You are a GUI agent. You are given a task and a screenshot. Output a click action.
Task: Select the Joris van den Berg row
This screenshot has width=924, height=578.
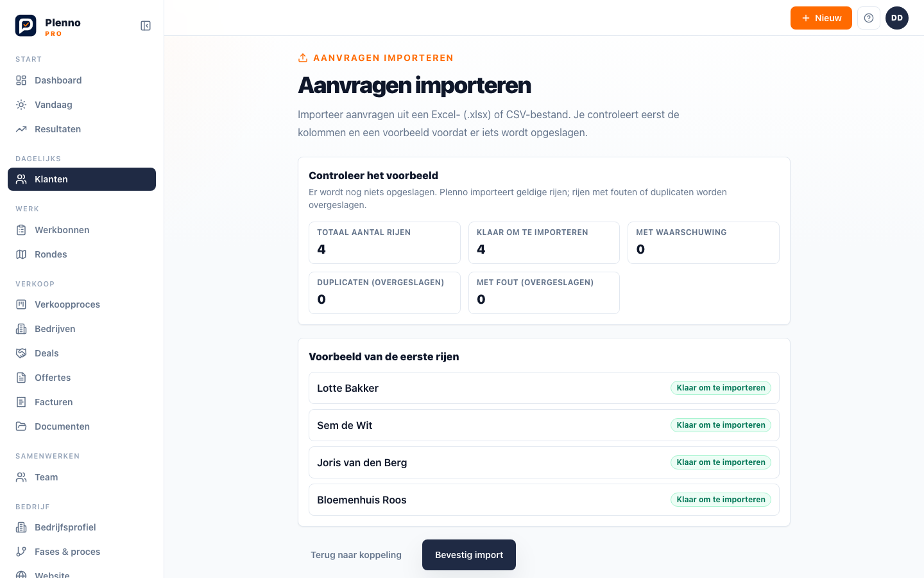point(544,462)
